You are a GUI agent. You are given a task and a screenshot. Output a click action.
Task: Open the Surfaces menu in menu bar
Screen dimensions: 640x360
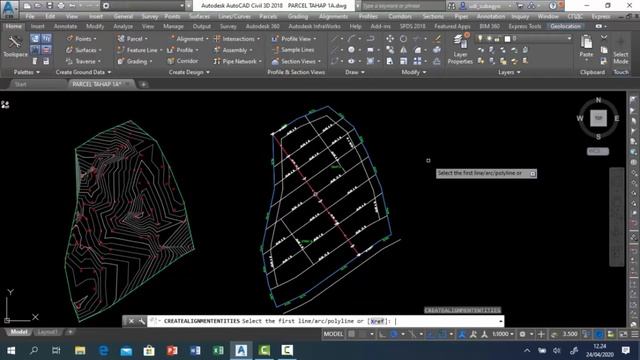[x=199, y=16]
